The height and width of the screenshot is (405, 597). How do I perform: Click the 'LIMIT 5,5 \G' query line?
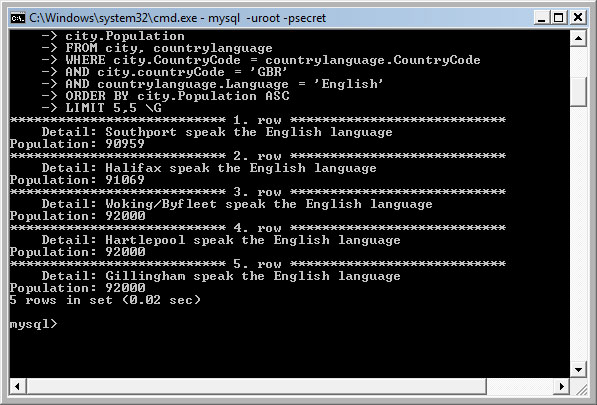(x=113, y=108)
